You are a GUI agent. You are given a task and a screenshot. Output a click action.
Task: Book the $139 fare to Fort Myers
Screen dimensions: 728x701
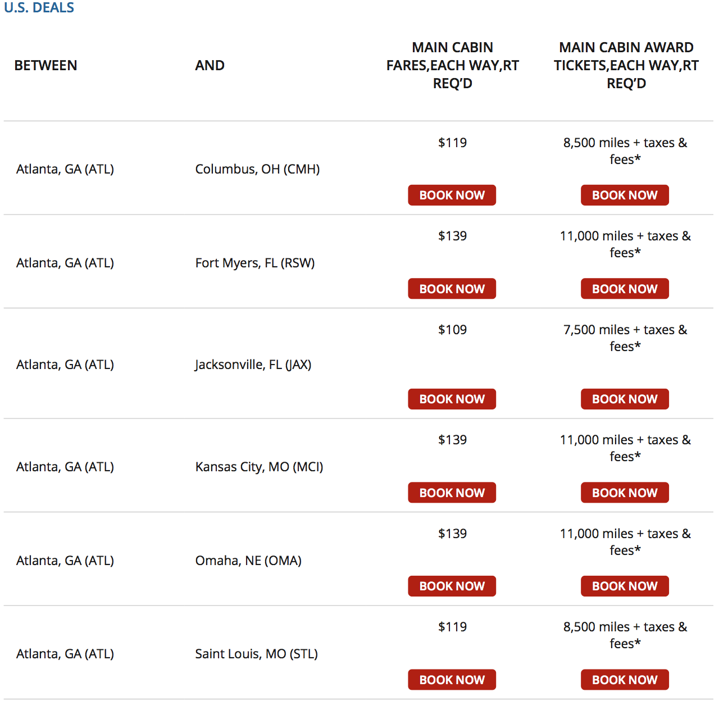tap(452, 288)
